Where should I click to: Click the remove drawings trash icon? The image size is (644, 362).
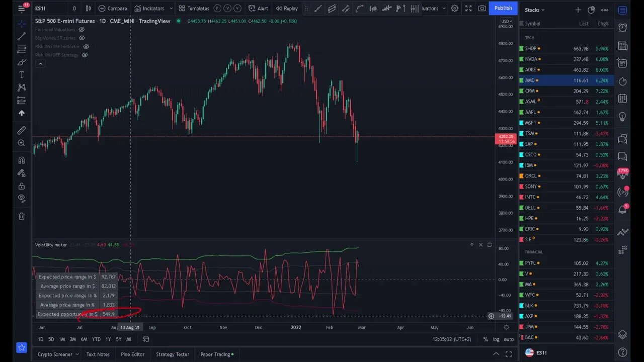(x=21, y=216)
